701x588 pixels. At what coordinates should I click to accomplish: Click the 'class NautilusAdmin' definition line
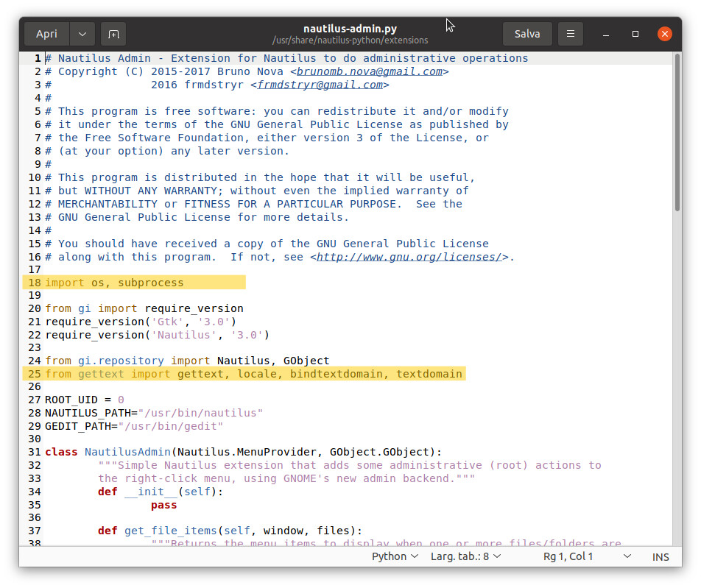243,452
